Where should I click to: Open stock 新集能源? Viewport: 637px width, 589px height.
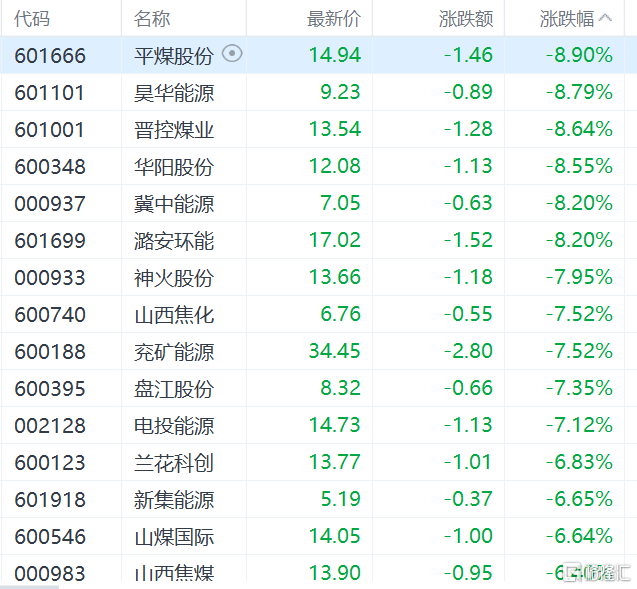coord(174,499)
